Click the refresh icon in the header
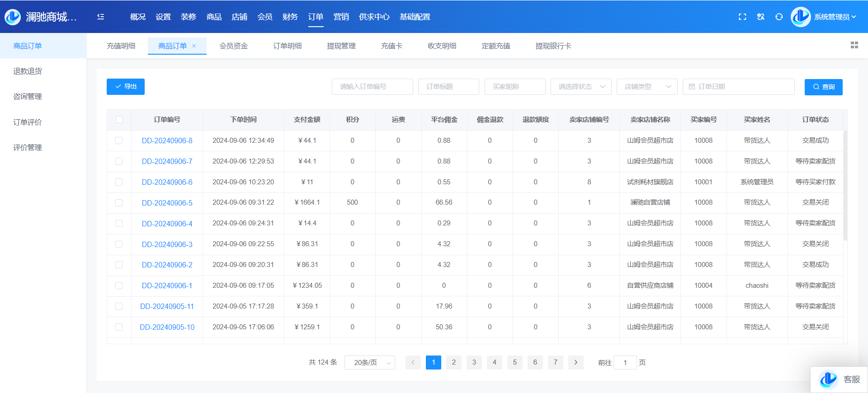868x393 pixels. pos(779,17)
